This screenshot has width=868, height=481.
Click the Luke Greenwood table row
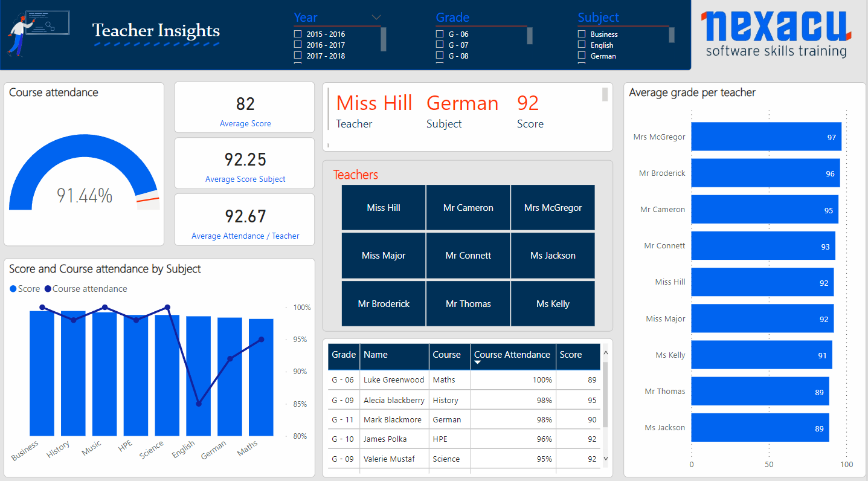464,380
